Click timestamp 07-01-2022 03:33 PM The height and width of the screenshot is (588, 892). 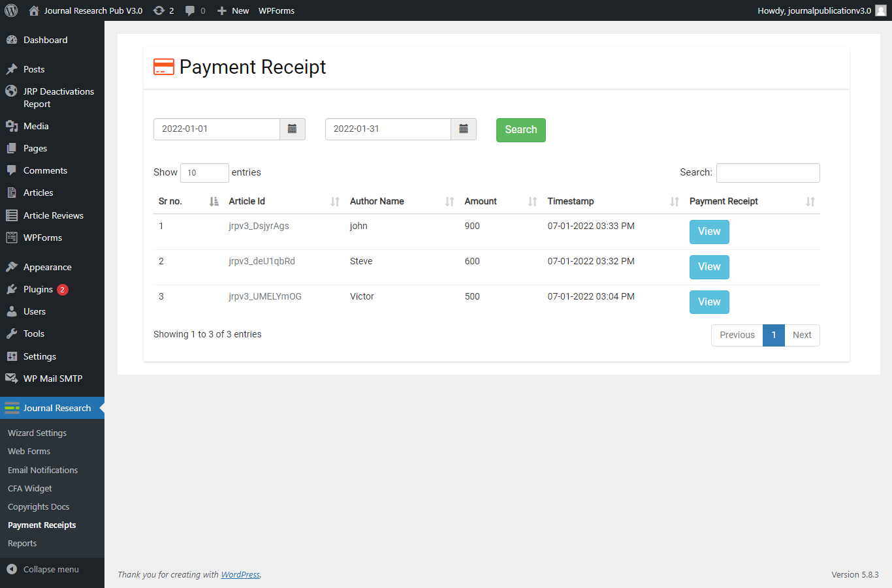point(591,226)
